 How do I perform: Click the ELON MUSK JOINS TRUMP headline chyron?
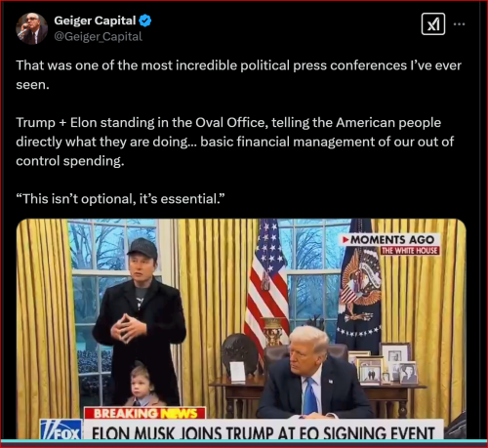coord(263,431)
